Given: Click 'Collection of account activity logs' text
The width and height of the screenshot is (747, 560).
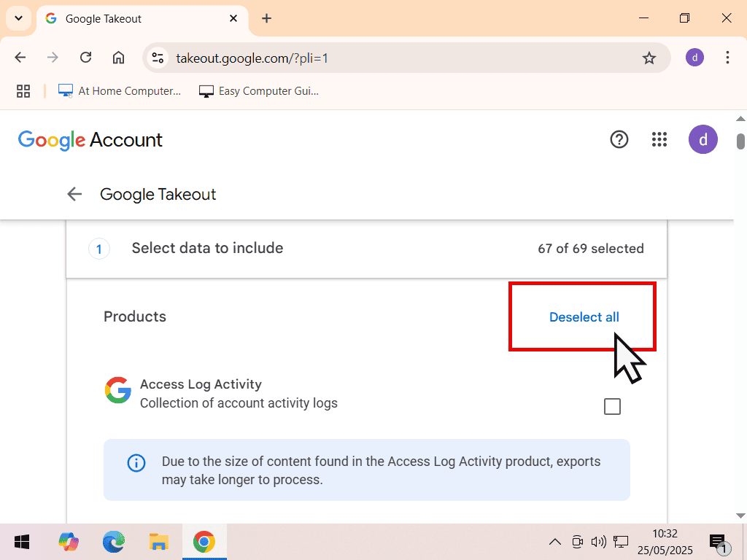Looking at the screenshot, I should (239, 403).
